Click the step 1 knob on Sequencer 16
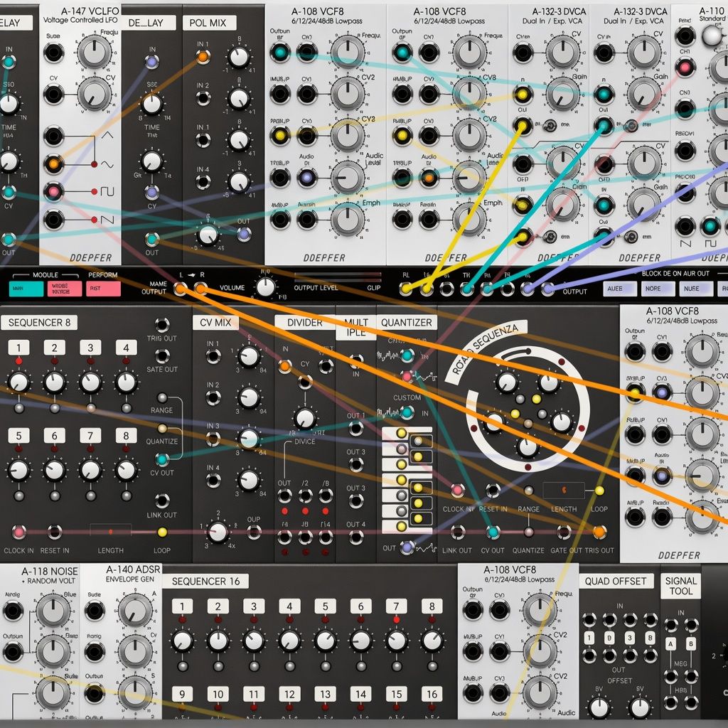The width and height of the screenshot is (728, 728). pyautogui.click(x=183, y=641)
